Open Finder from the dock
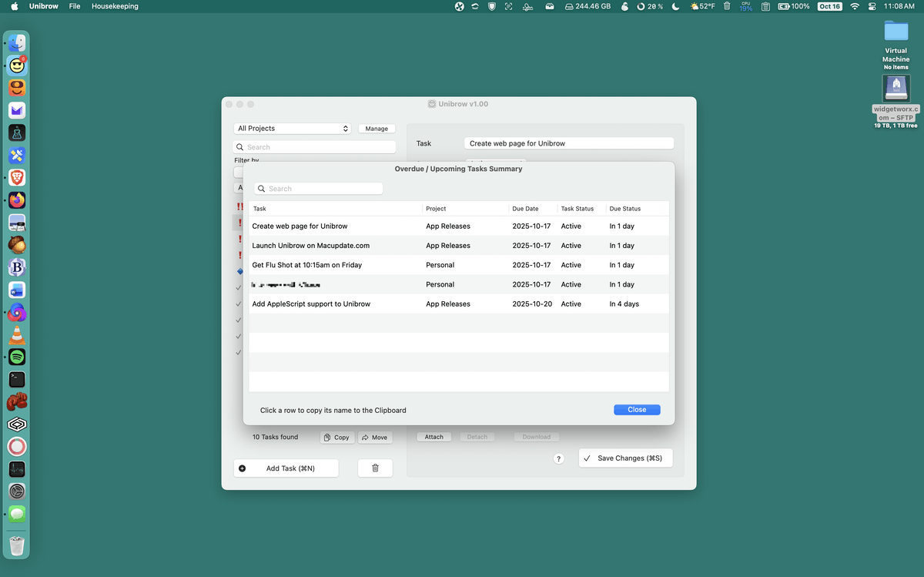The height and width of the screenshot is (577, 924). tap(17, 43)
